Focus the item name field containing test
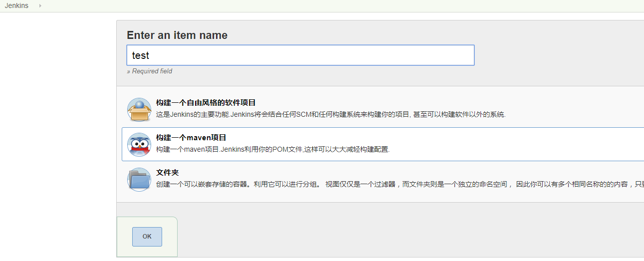This screenshot has height=261, width=644. (300, 55)
